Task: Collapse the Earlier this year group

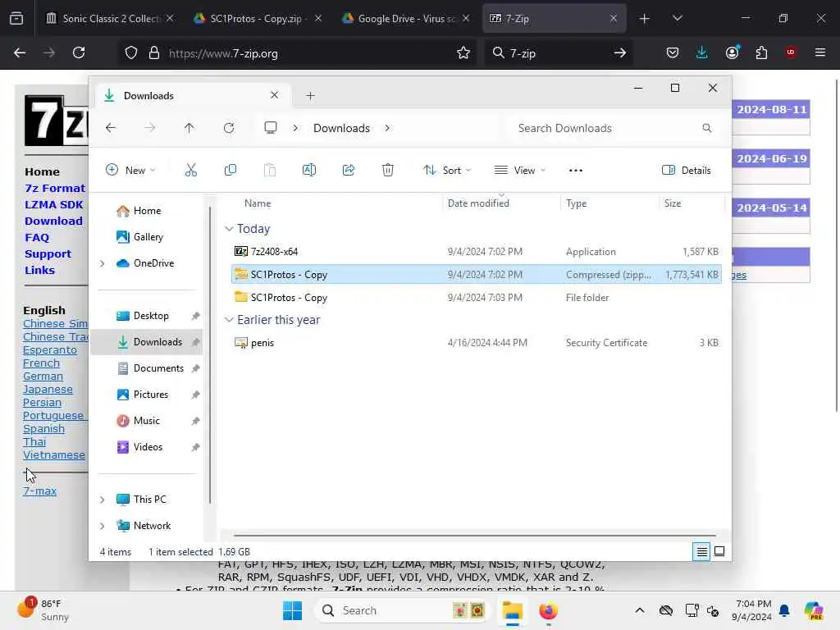Action: point(229,320)
